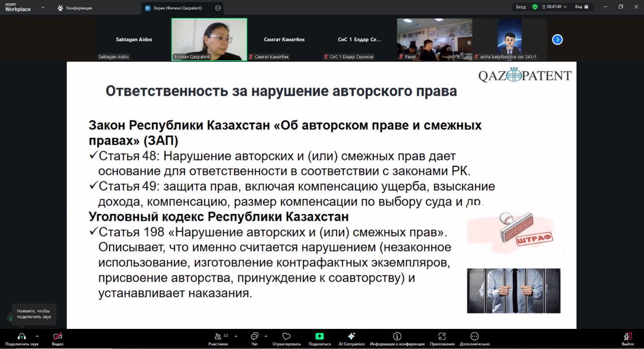Image resolution: width=644 pixels, height=349 pixels.
Task: Open the Приложения apps icon
Action: (442, 336)
